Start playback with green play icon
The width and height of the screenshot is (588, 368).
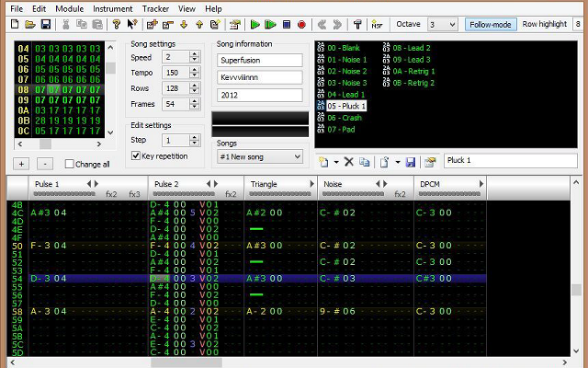point(255,25)
